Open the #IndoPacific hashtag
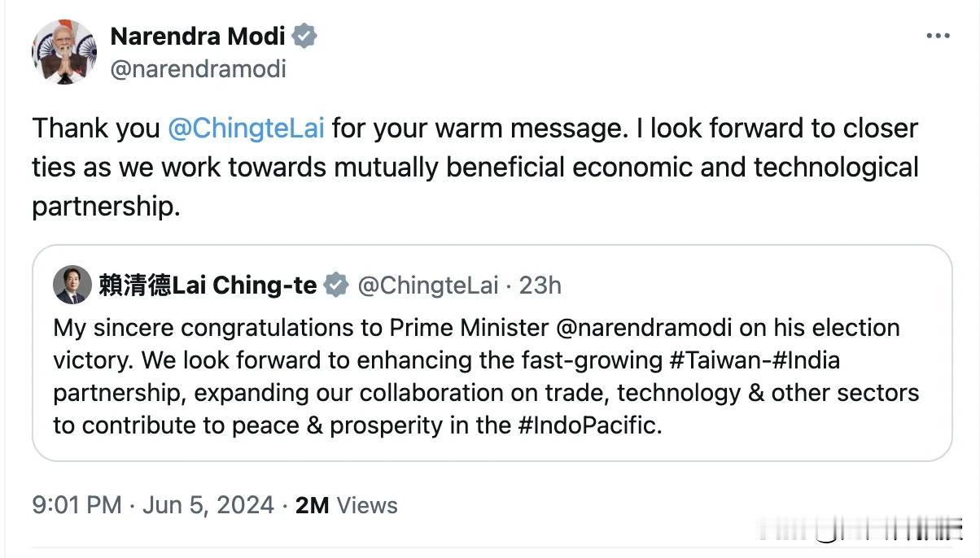The width and height of the screenshot is (980, 558). pos(586,425)
